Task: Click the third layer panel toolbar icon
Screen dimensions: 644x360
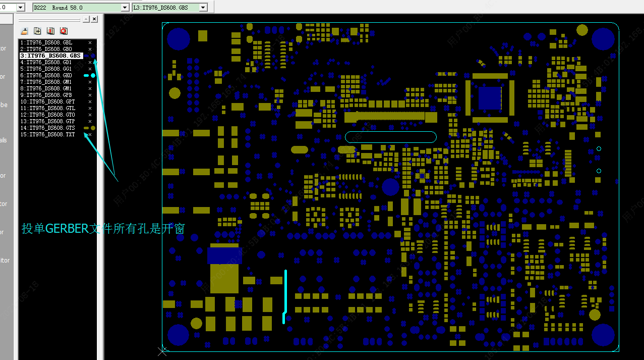Action: tap(50, 31)
